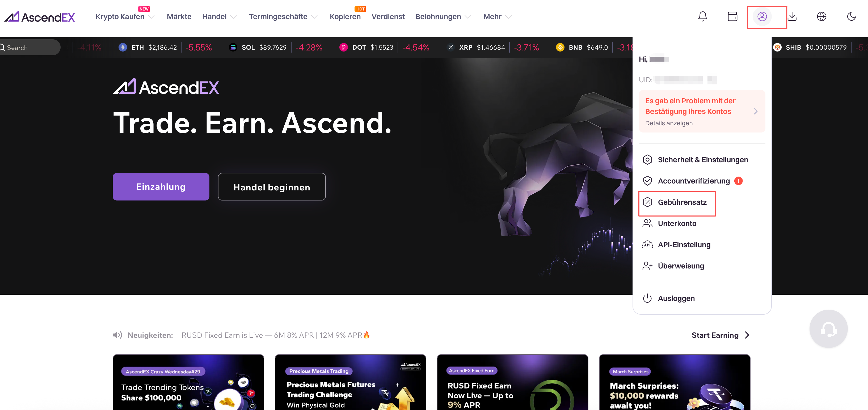The height and width of the screenshot is (410, 868).
Task: Open the language globe icon
Action: [x=821, y=16]
